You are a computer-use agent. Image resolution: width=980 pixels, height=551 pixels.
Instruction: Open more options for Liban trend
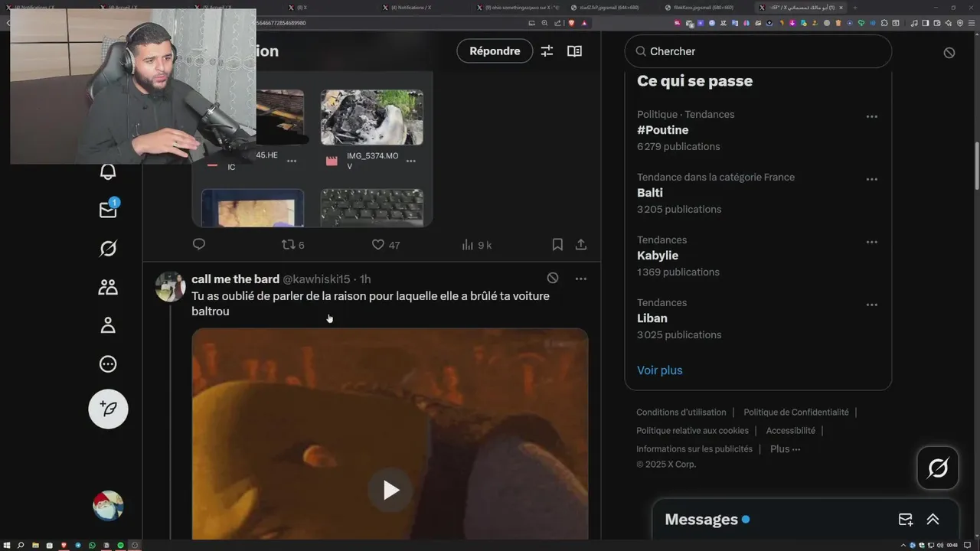coord(871,305)
